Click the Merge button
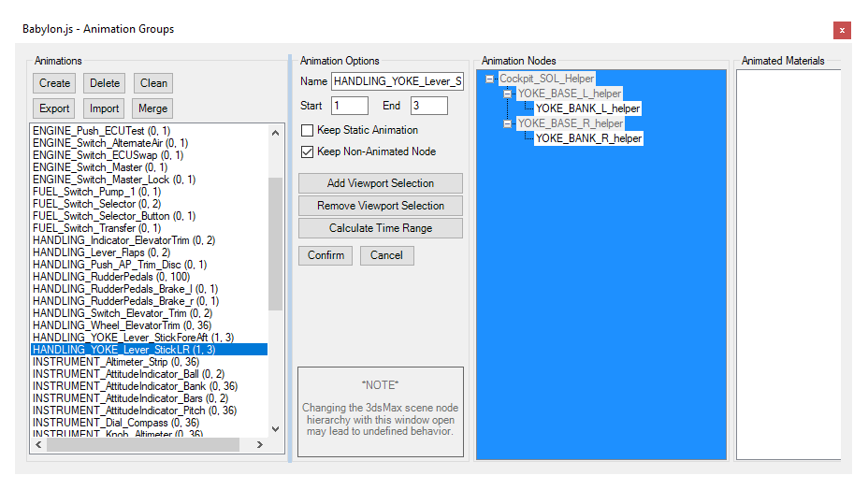The image size is (868, 490). (x=152, y=108)
